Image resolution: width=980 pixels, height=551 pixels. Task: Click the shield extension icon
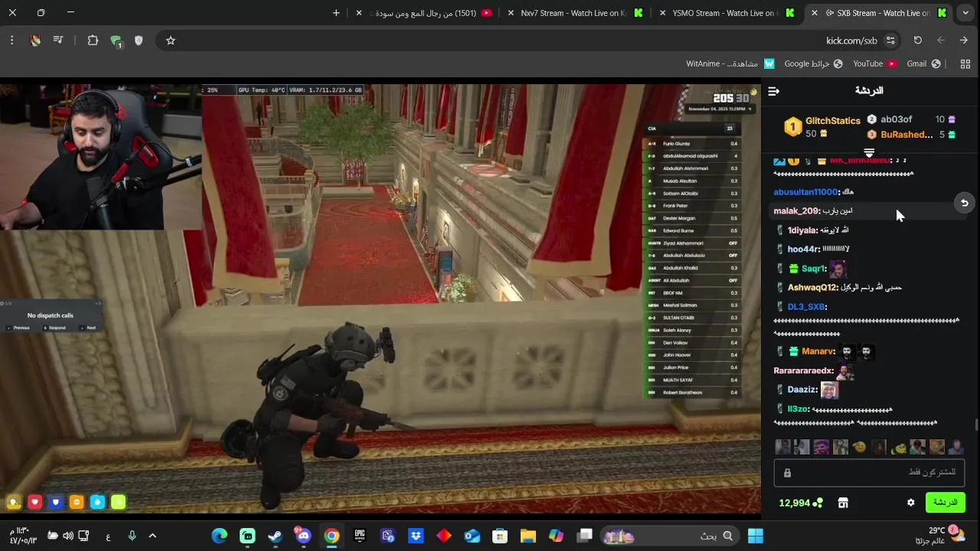(139, 41)
